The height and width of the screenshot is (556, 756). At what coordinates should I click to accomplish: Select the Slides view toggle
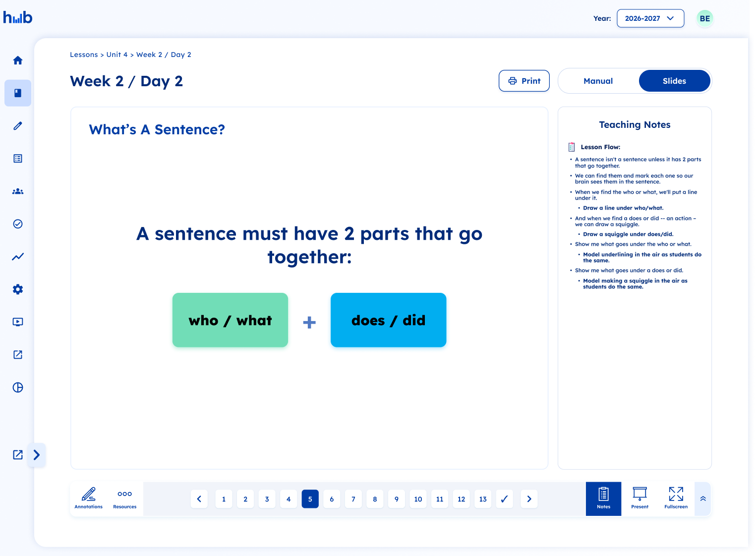[674, 81]
